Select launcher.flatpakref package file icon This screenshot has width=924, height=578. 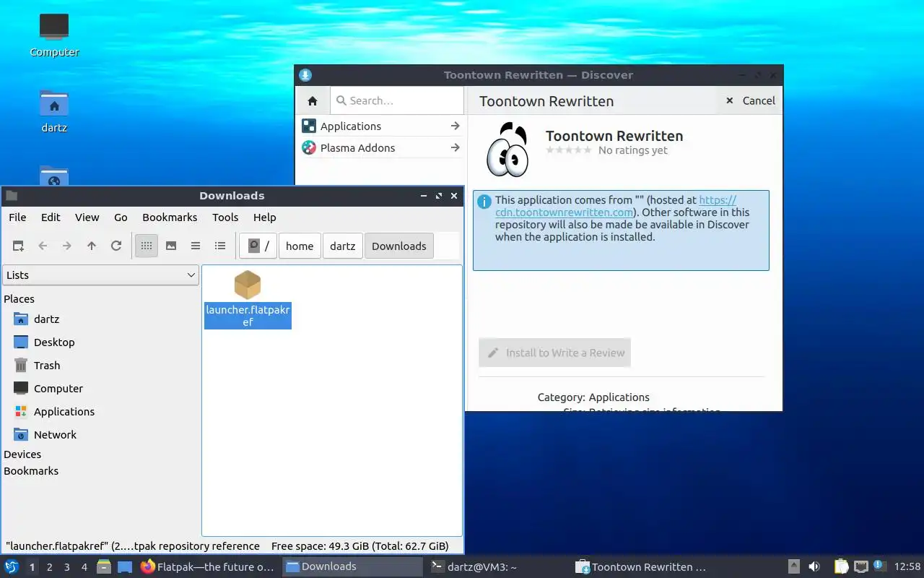click(248, 285)
